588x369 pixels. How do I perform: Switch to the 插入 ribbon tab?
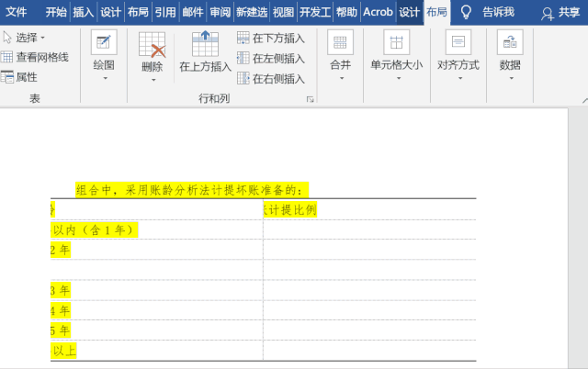(84, 12)
